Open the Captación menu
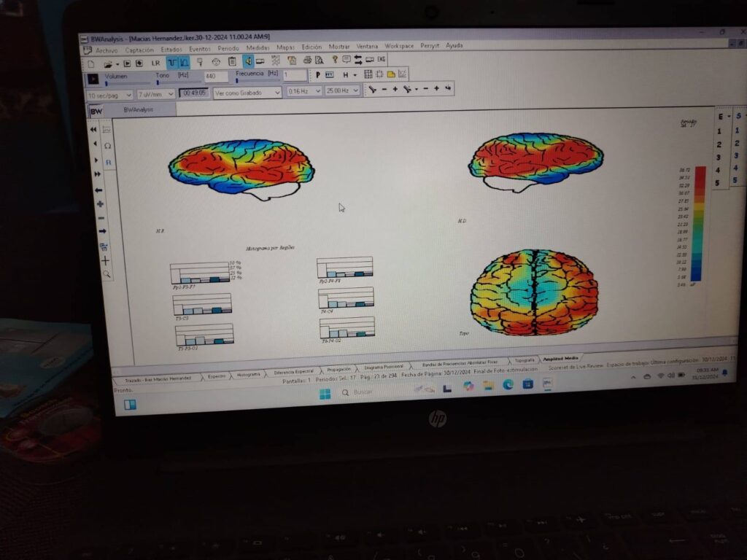 click(x=139, y=50)
